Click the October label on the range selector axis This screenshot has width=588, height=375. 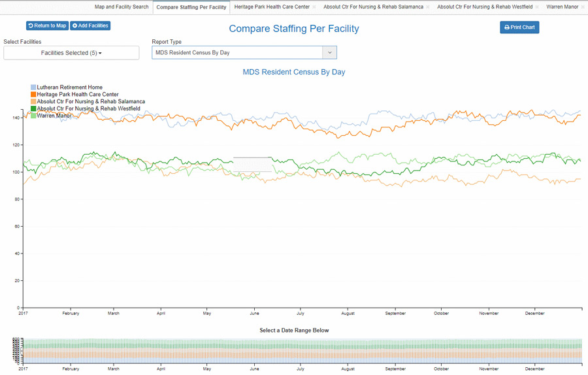[x=442, y=369]
